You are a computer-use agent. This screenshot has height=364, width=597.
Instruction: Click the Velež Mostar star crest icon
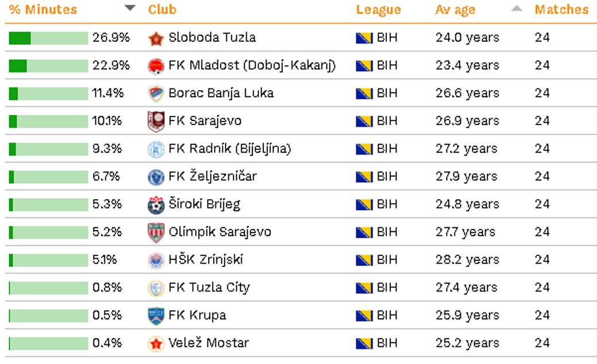point(156,344)
